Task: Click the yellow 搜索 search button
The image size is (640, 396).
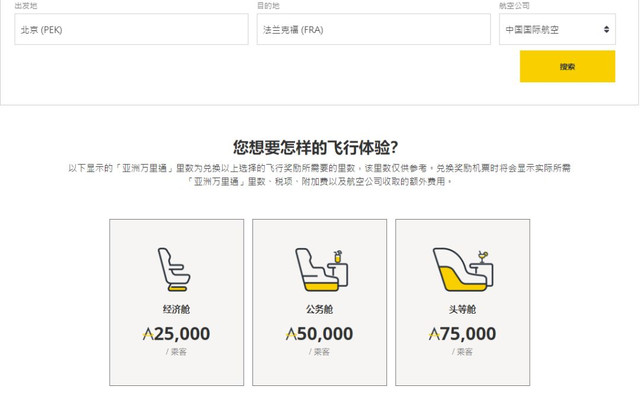Action: point(567,67)
